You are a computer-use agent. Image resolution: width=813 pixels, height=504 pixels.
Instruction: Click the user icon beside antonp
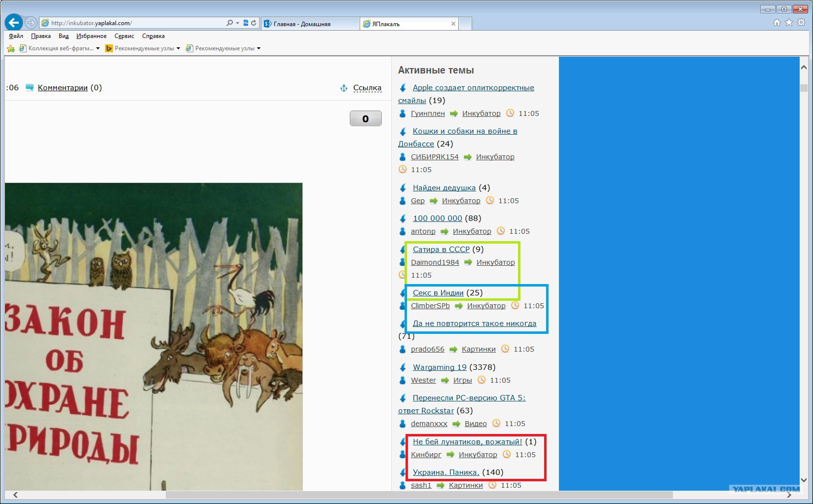[403, 231]
